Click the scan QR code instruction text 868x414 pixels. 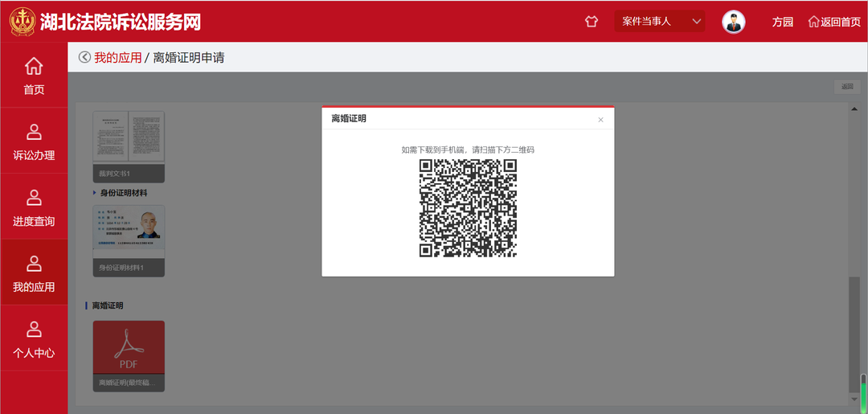(x=468, y=150)
